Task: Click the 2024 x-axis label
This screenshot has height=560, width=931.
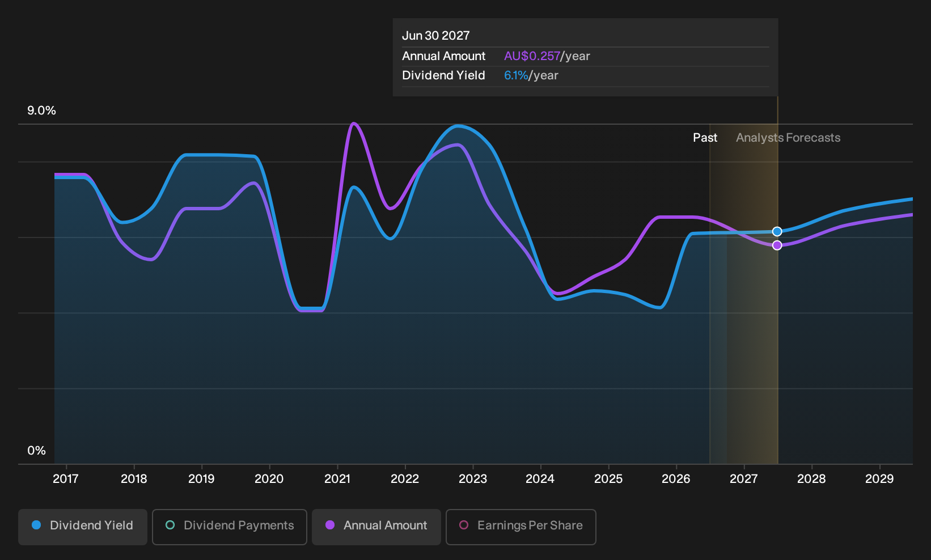Action: [540, 479]
